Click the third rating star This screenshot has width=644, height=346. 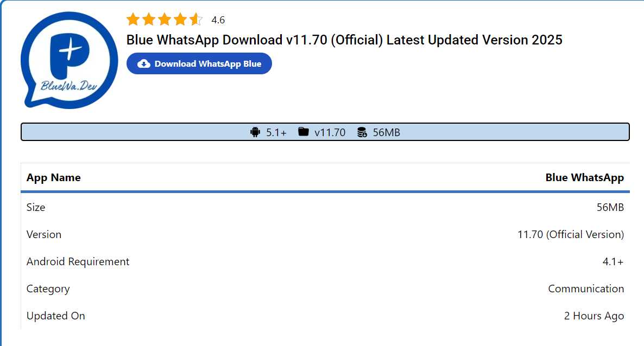[x=165, y=20]
